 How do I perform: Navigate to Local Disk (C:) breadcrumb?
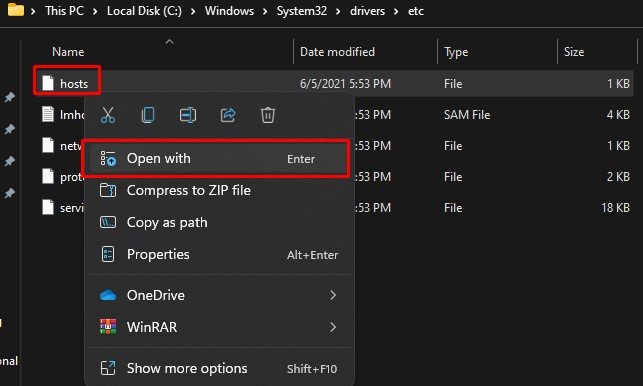click(144, 11)
